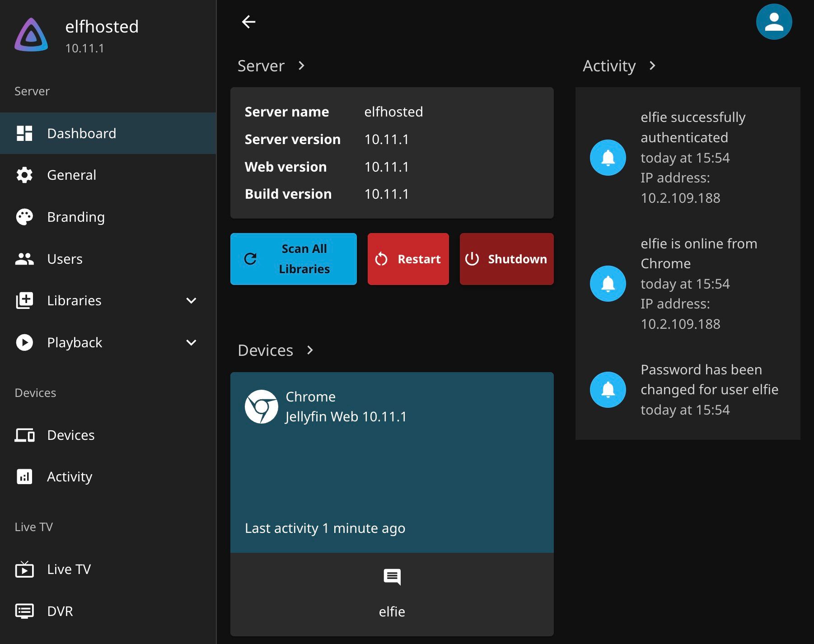
Task: Open DVR menu item
Action: pos(108,611)
